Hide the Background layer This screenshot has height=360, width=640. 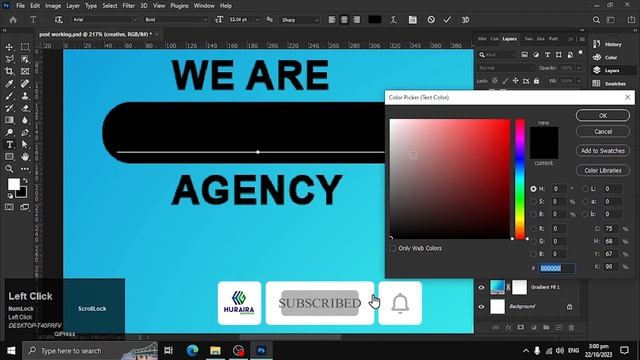481,307
